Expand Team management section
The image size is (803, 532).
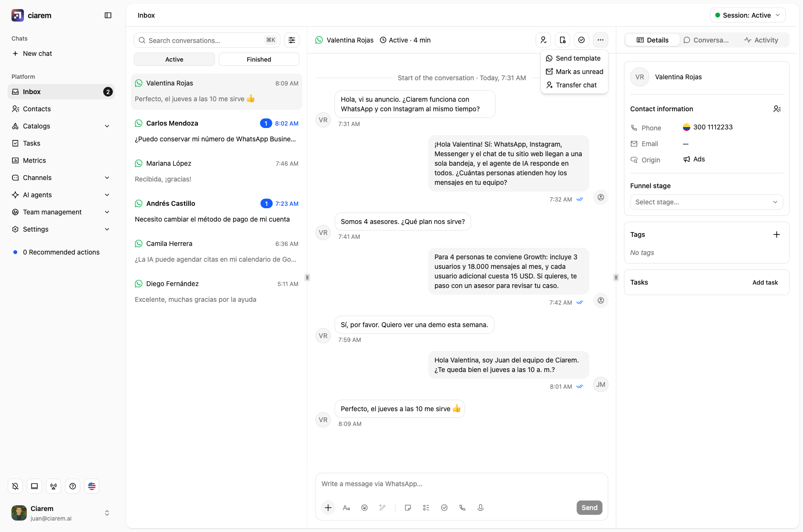click(x=61, y=212)
